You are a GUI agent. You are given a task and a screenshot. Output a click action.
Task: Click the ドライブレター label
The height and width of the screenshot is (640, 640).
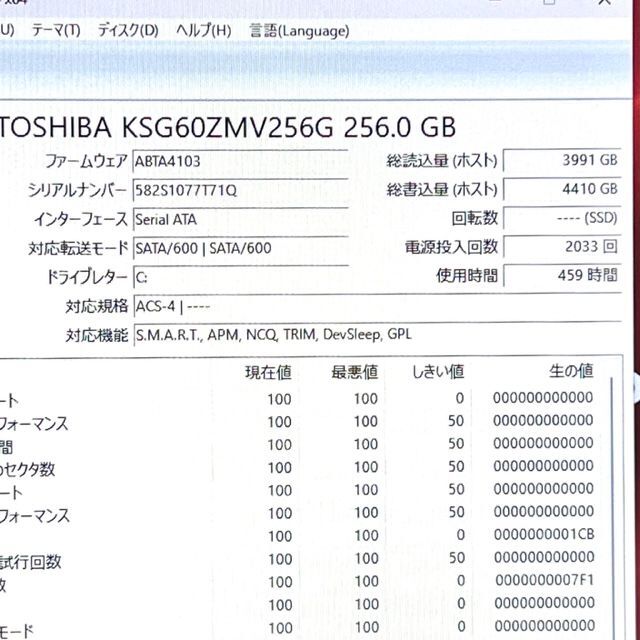point(87,277)
